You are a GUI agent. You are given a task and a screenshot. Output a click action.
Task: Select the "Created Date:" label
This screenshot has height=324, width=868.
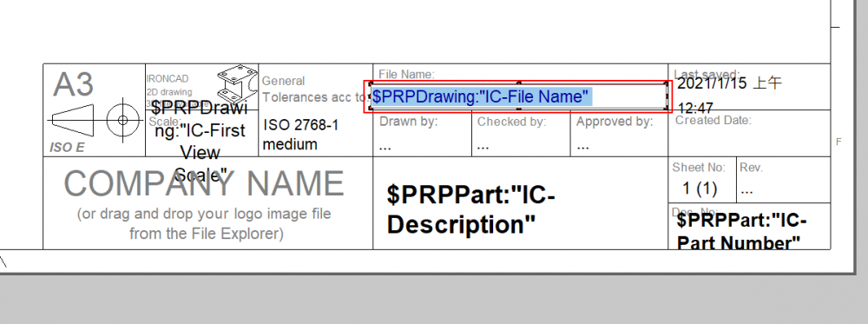pos(713,120)
